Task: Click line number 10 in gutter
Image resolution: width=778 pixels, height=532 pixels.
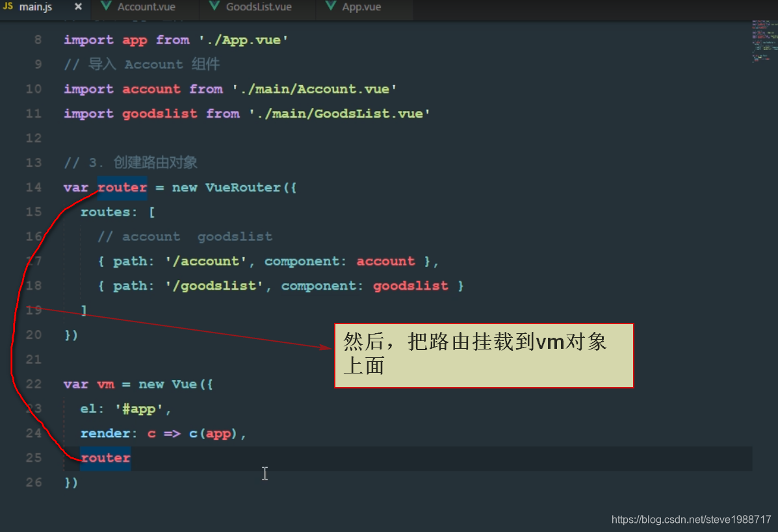Action: coord(34,89)
